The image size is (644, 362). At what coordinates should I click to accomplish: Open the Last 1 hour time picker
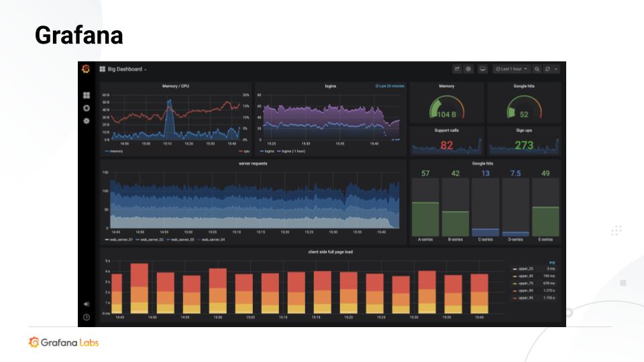click(x=511, y=69)
